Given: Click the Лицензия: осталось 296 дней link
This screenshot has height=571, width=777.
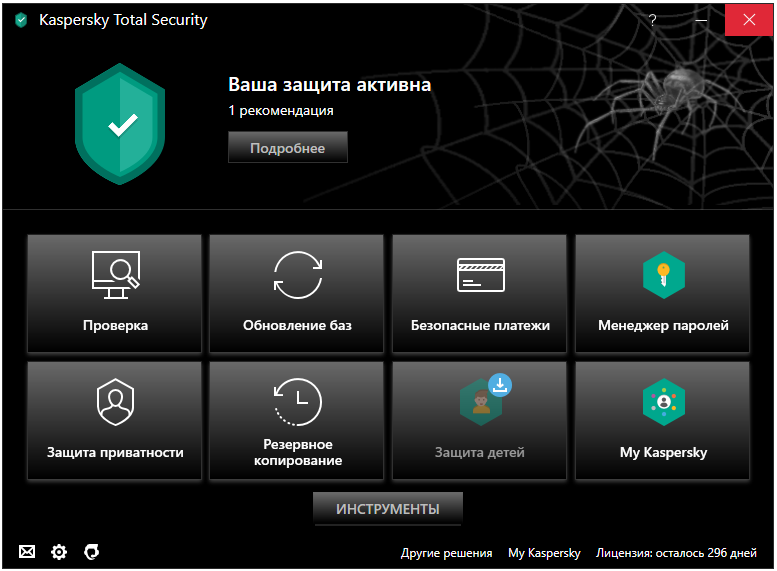Looking at the screenshot, I should [x=676, y=553].
